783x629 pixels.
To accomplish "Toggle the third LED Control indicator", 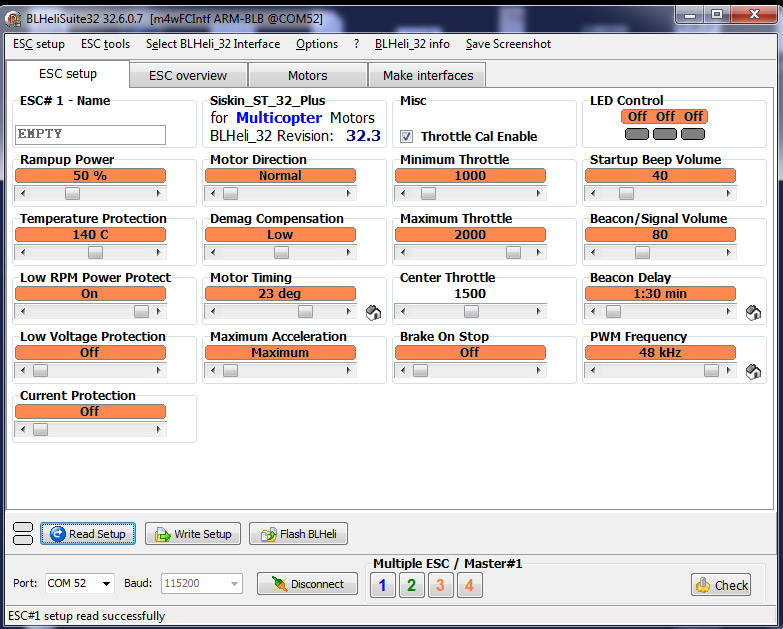I will click(693, 134).
